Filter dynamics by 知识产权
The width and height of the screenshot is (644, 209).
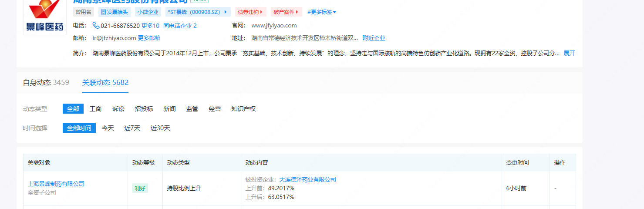tap(243, 109)
